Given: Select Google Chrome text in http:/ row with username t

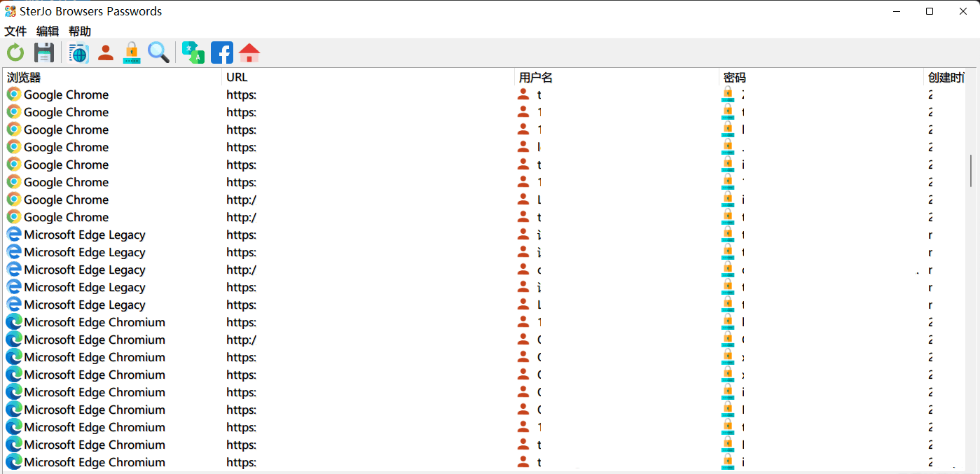Looking at the screenshot, I should point(67,217).
